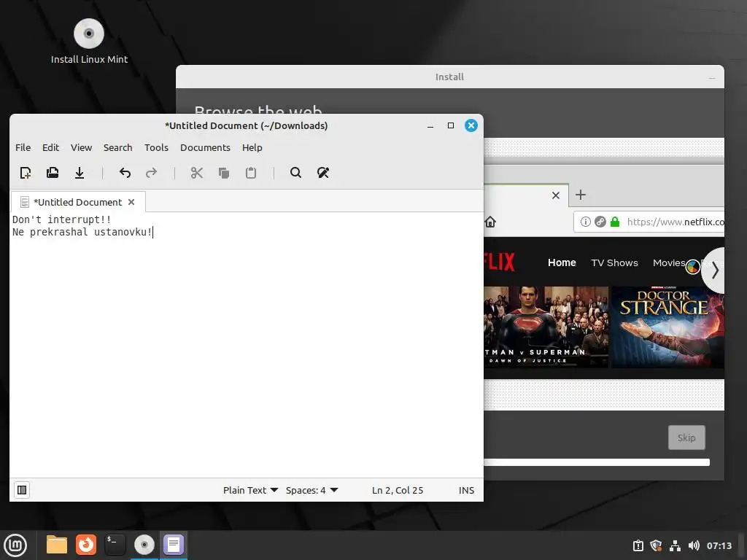Open the Spaces: 4 tab width dropdown
Image resolution: width=747 pixels, height=560 pixels.
pos(312,491)
